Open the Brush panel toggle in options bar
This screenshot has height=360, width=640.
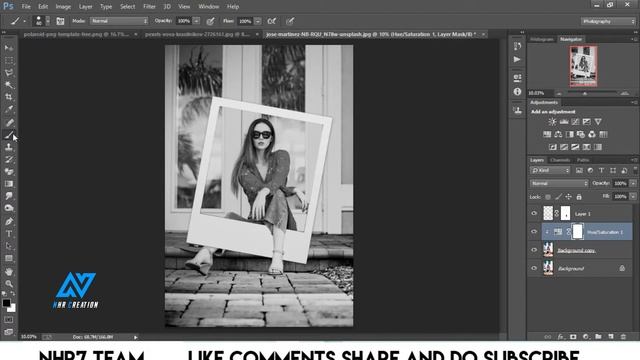pyautogui.click(x=60, y=21)
